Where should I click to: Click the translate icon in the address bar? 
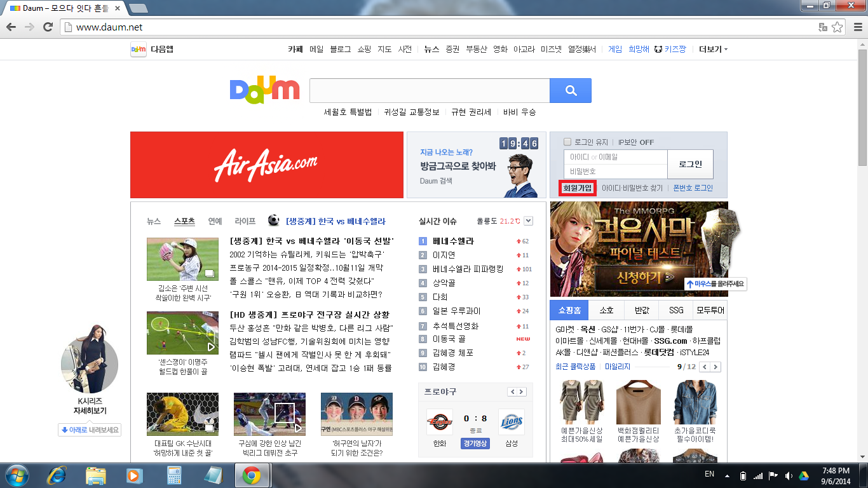pos(823,27)
